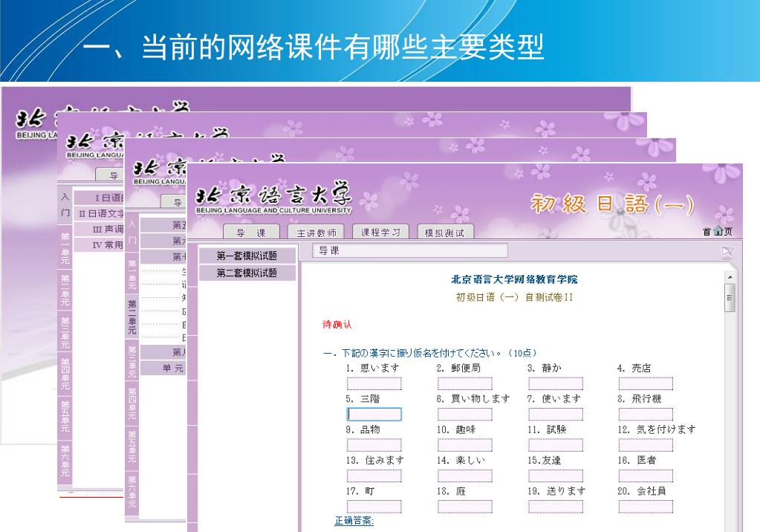
Task: Click the 北京语言大学 logo in the front window
Action: coord(273,198)
